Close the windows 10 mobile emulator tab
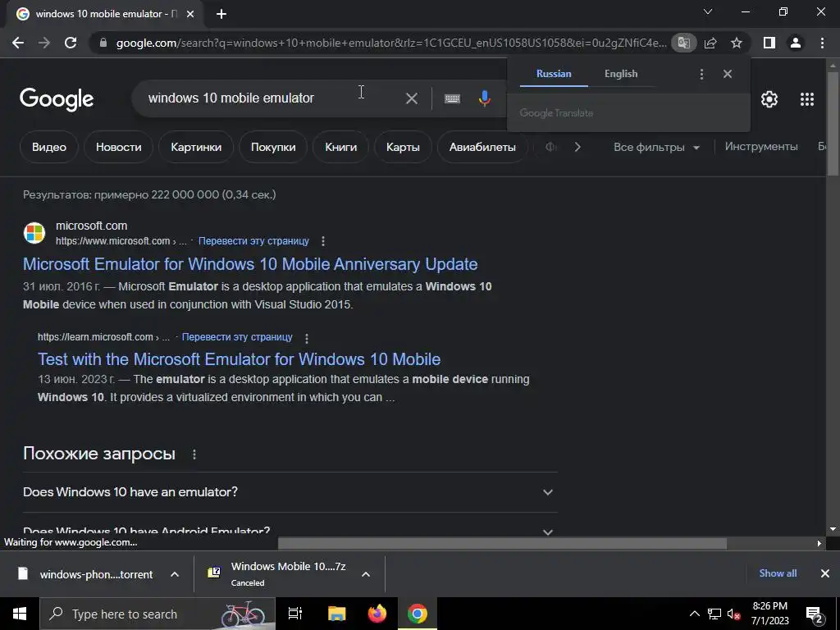 pos(190,14)
